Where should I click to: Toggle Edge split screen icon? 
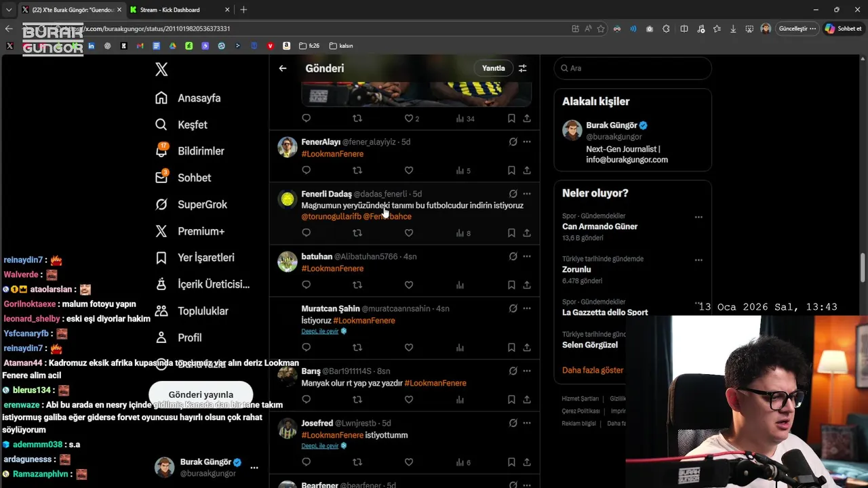pos(684,29)
